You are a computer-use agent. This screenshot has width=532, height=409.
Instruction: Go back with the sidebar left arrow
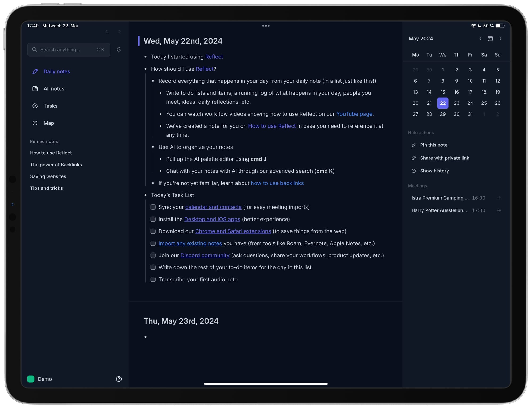click(x=107, y=32)
